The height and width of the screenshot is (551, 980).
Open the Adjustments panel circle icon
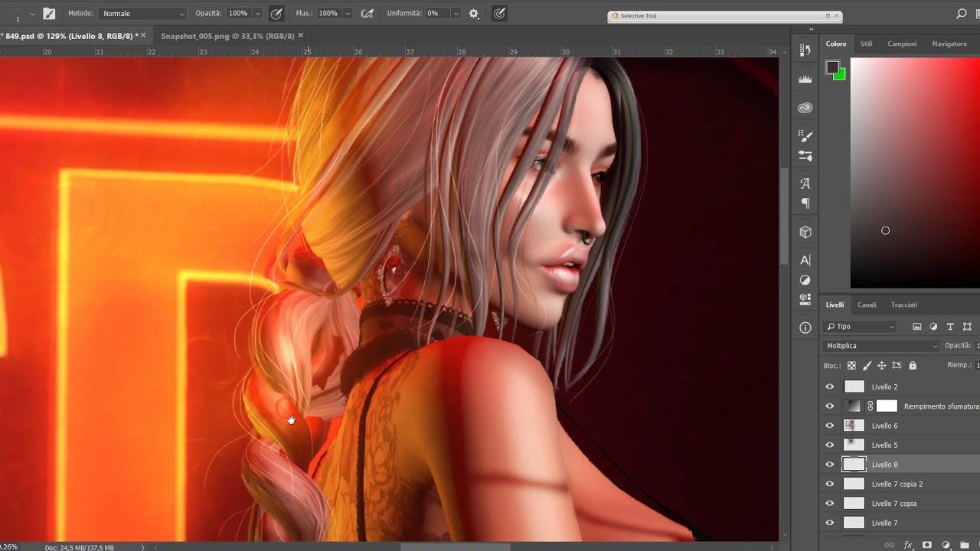pos(805,280)
